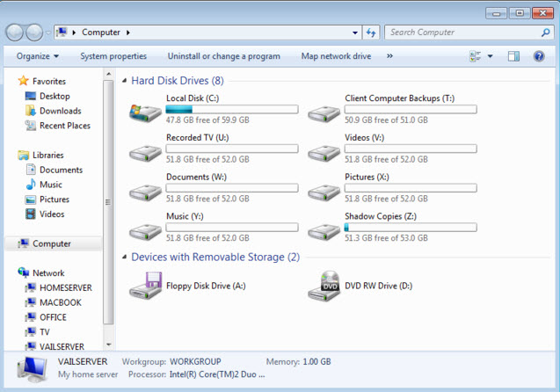Click the Recent Places icon
The image size is (560, 392).
31,126
